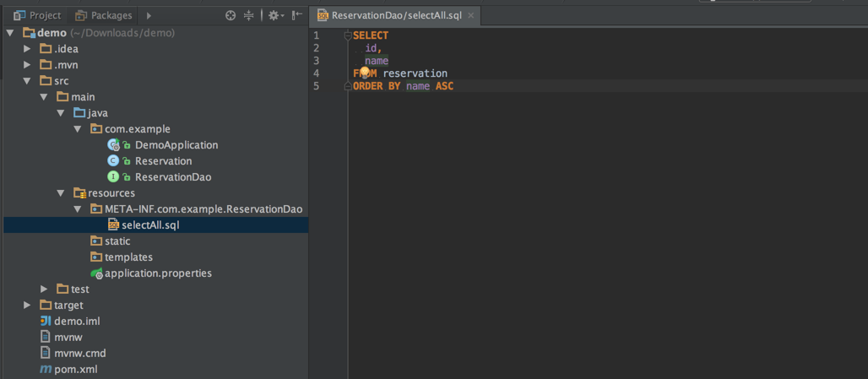The width and height of the screenshot is (868, 379).
Task: Open the ReservationDao interface file
Action: point(172,177)
